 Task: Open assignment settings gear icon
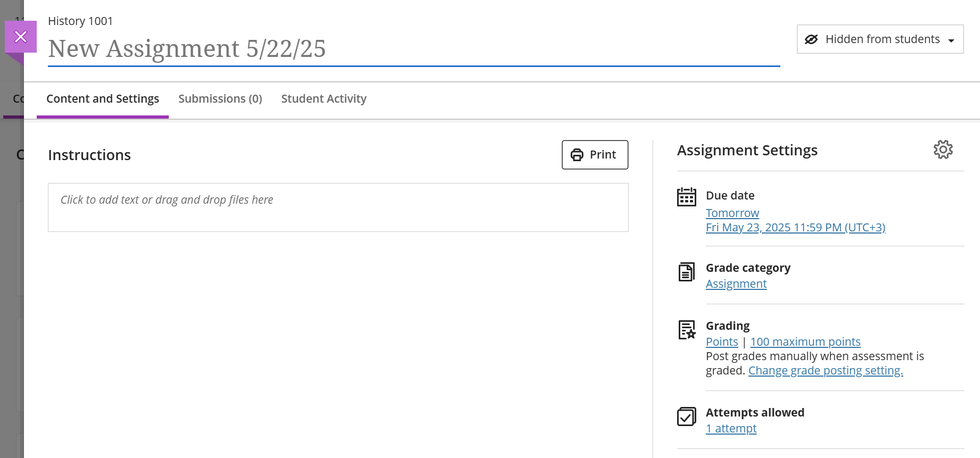pos(943,150)
